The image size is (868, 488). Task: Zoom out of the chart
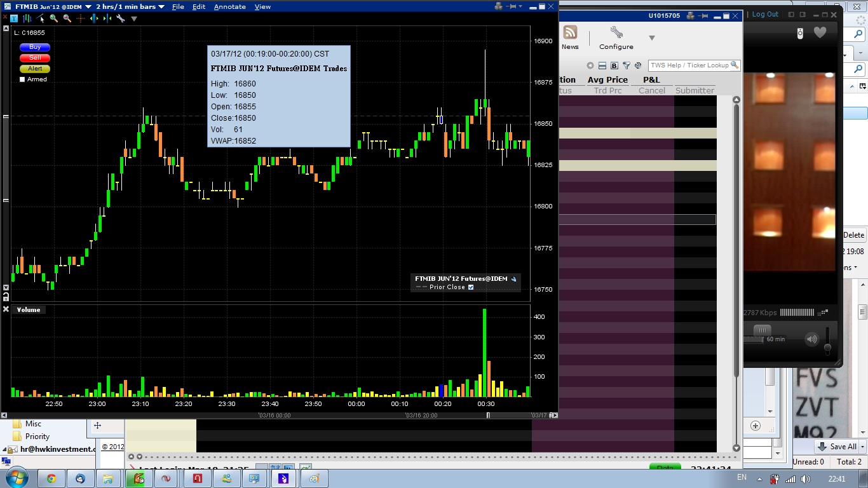[x=67, y=18]
